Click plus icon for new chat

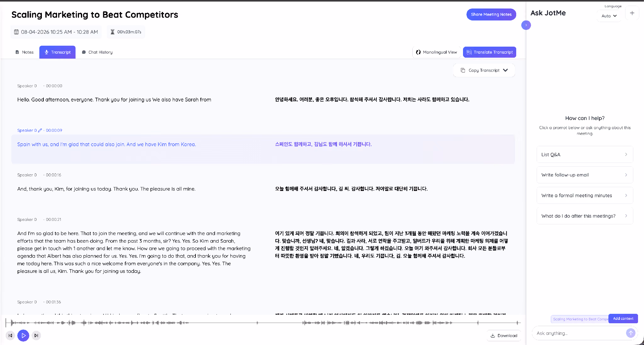[632, 13]
